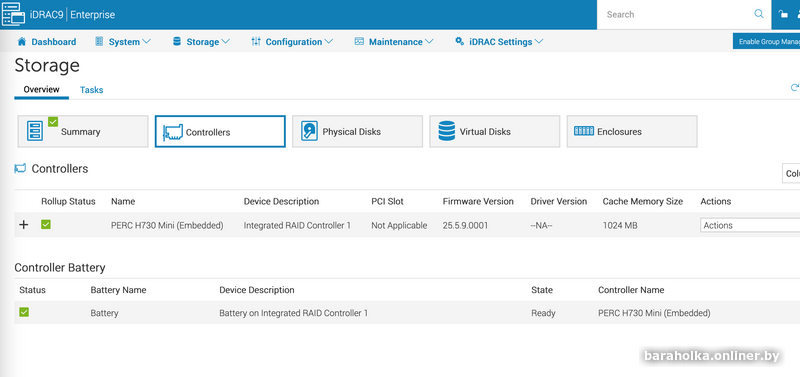Viewport: 800px width, 377px height.
Task: Open the Summary tile
Action: tap(83, 131)
